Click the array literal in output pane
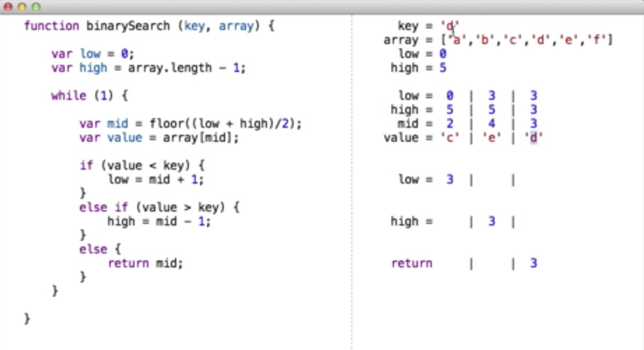Screen dimensions: 644x350 (x=526, y=40)
